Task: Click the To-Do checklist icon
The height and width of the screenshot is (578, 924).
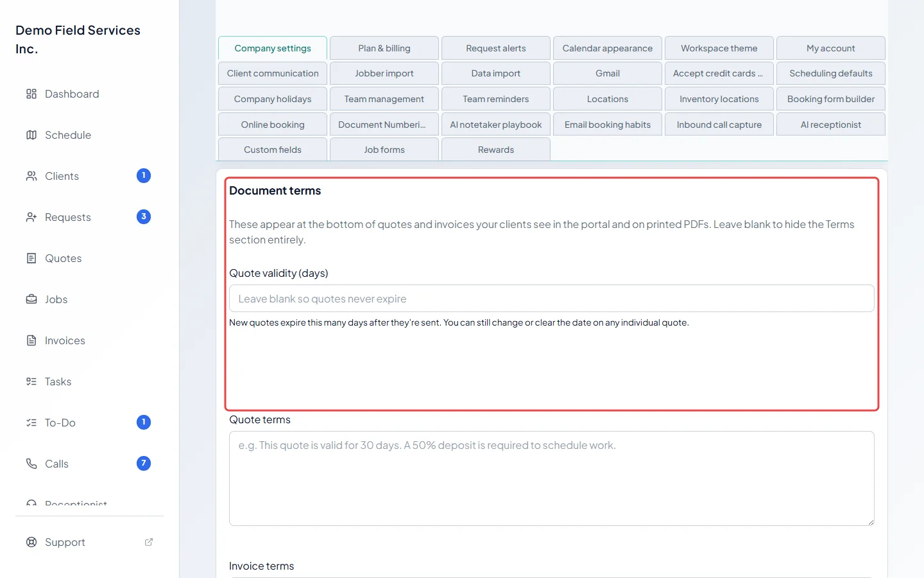Action: [31, 423]
